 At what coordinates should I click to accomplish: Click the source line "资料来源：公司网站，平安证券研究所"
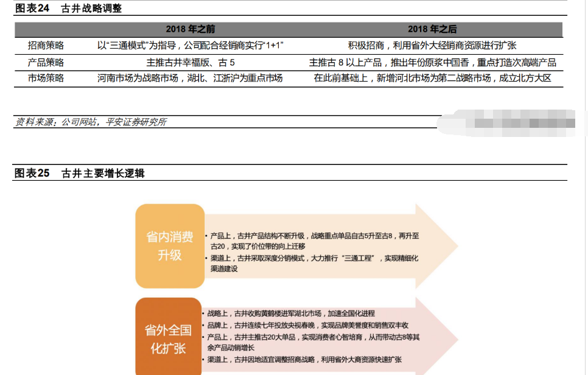(91, 122)
